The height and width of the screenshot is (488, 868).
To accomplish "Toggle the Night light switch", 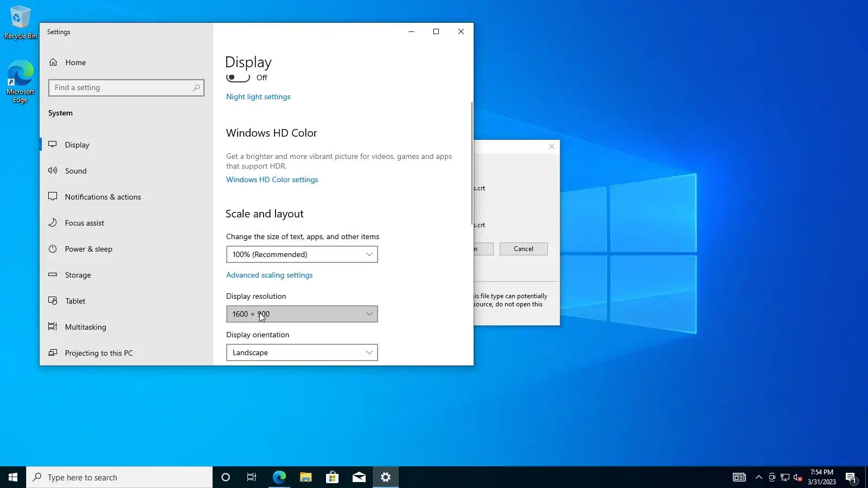I will point(238,78).
